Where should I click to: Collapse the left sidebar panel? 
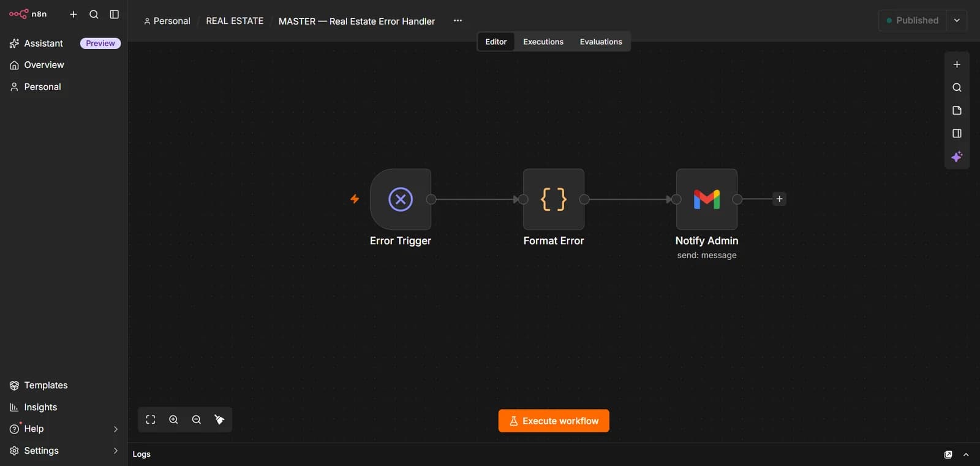[115, 14]
